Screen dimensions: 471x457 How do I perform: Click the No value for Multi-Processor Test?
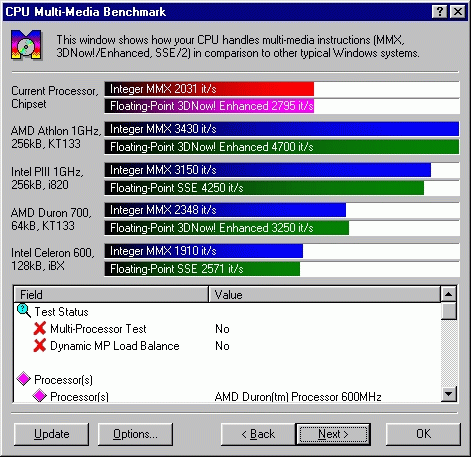pos(222,329)
